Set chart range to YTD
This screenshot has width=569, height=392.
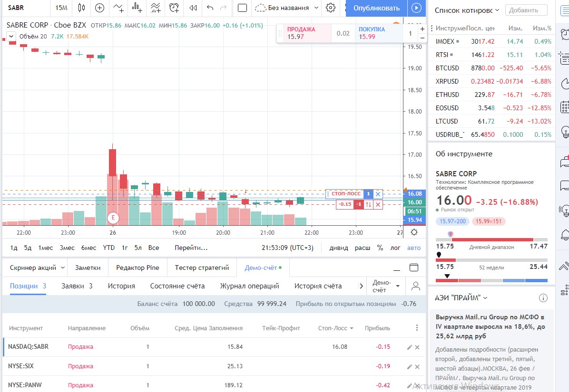pos(109,248)
